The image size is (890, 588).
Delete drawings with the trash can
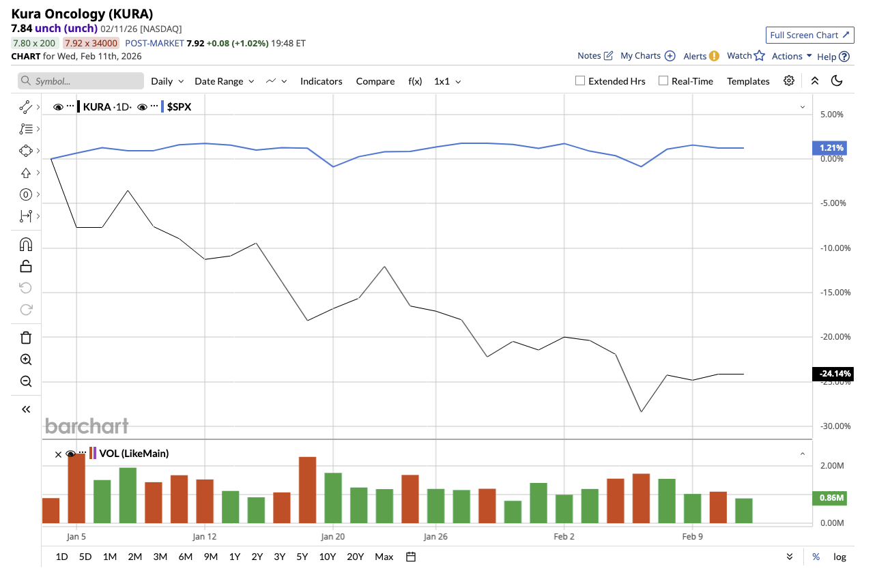26,338
